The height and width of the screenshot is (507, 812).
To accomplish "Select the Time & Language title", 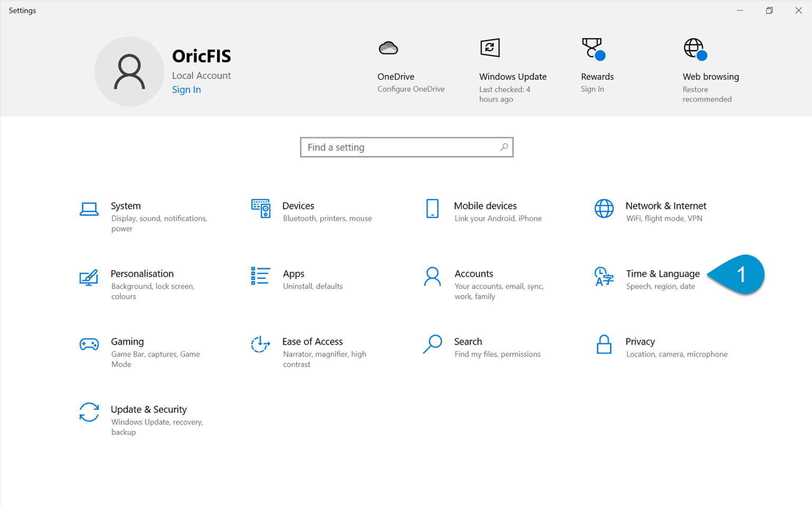I will tap(663, 273).
